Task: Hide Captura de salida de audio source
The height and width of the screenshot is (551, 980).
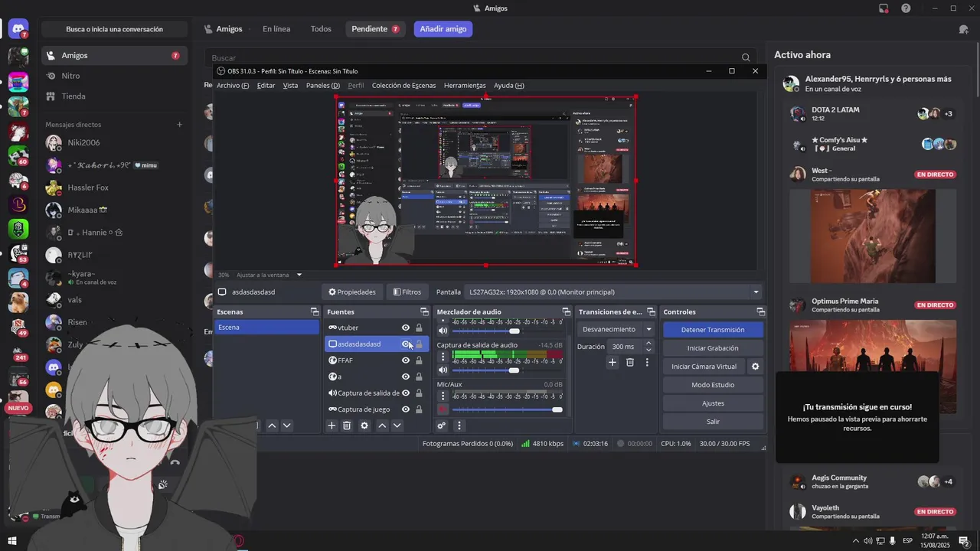Action: [406, 393]
